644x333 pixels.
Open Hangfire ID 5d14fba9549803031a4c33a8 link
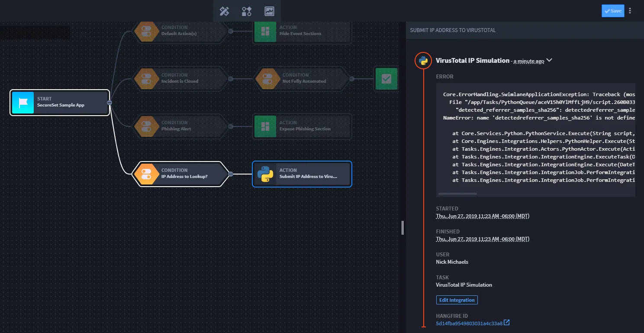pos(469,323)
